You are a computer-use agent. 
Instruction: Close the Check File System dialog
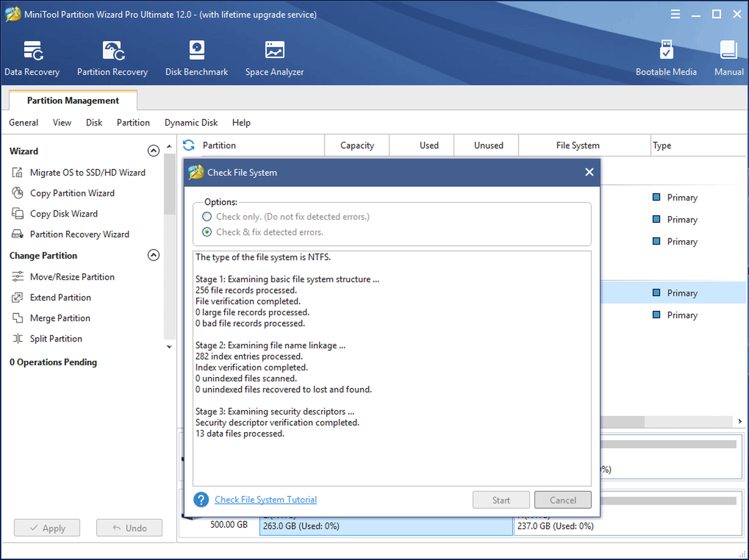589,172
